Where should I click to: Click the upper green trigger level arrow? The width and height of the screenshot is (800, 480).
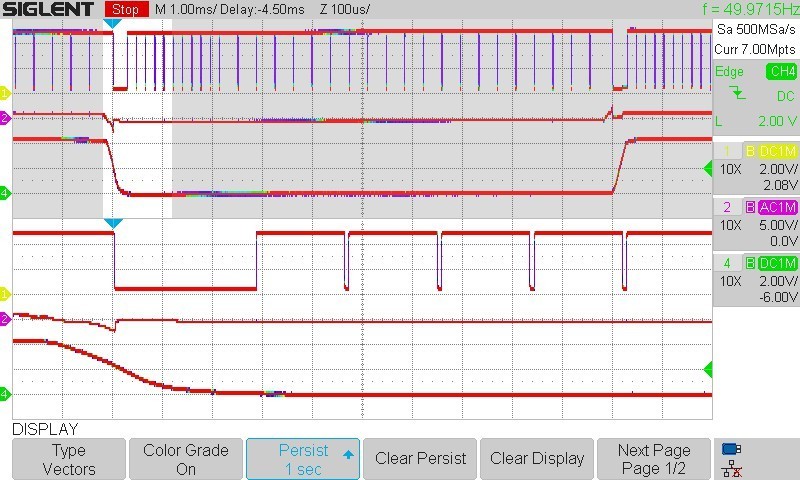[x=708, y=168]
